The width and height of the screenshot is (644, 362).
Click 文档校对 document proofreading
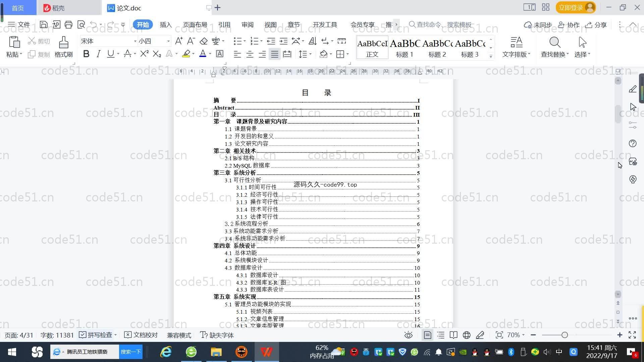coord(141,335)
